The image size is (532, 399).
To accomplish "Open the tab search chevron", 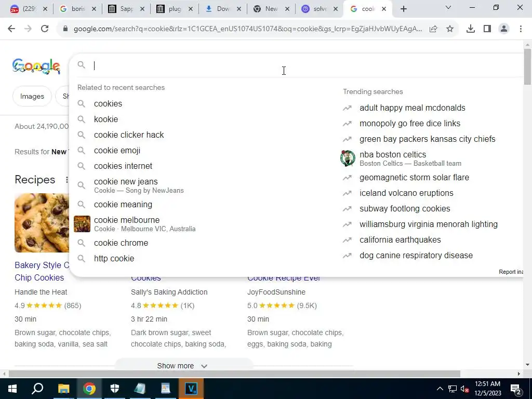I will [x=448, y=7].
